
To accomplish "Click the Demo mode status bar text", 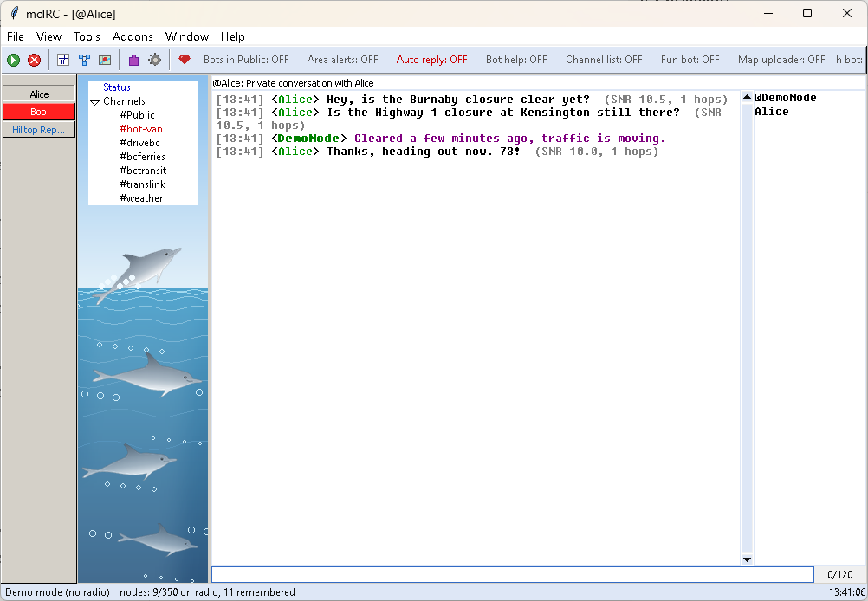I will 57,592.
